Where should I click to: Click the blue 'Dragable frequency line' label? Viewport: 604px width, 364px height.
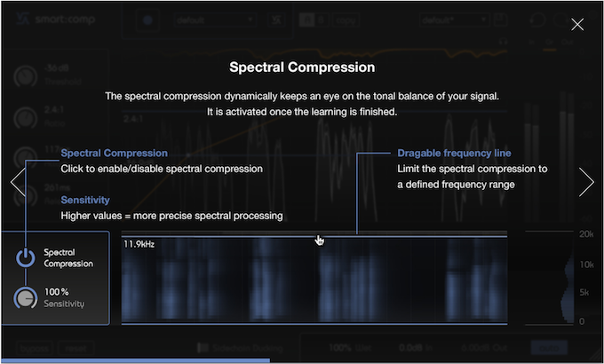click(x=454, y=153)
